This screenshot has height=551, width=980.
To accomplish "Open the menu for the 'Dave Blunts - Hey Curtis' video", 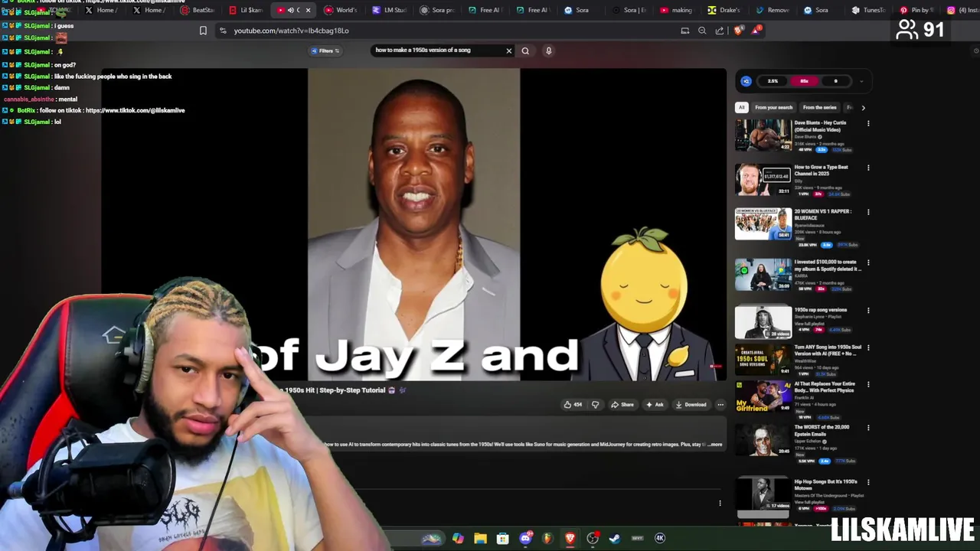I will (867, 123).
